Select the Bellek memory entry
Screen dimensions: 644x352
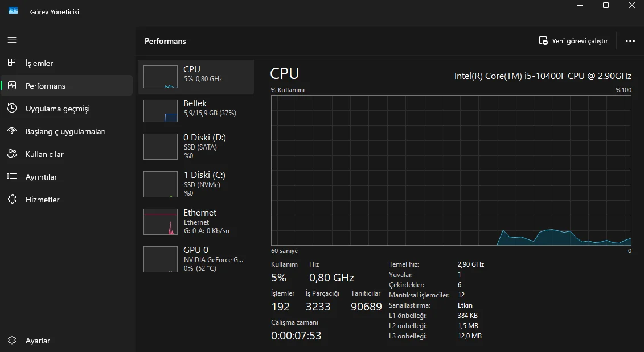tap(196, 111)
